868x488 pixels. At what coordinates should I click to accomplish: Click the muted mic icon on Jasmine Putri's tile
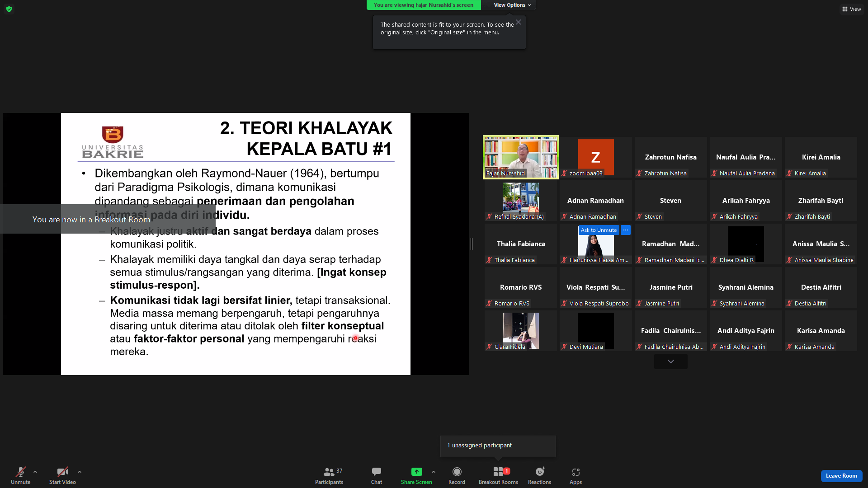639,304
